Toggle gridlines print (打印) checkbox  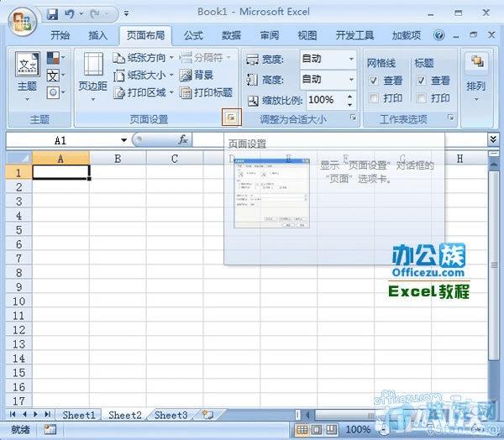click(374, 97)
